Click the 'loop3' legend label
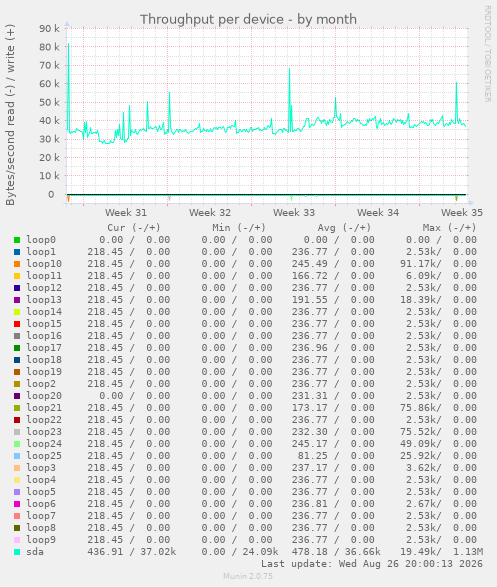The image size is (497, 587). (x=41, y=468)
